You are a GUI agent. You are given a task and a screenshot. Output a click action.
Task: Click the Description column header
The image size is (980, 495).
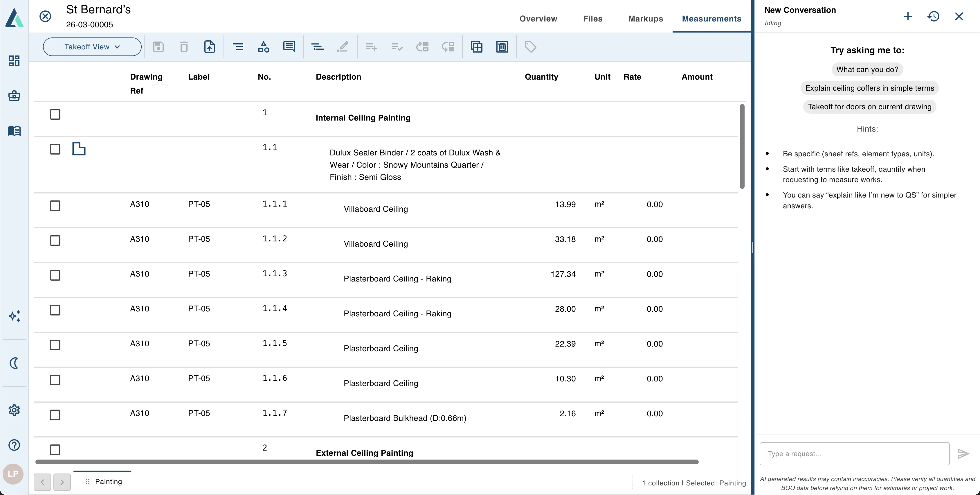(338, 77)
